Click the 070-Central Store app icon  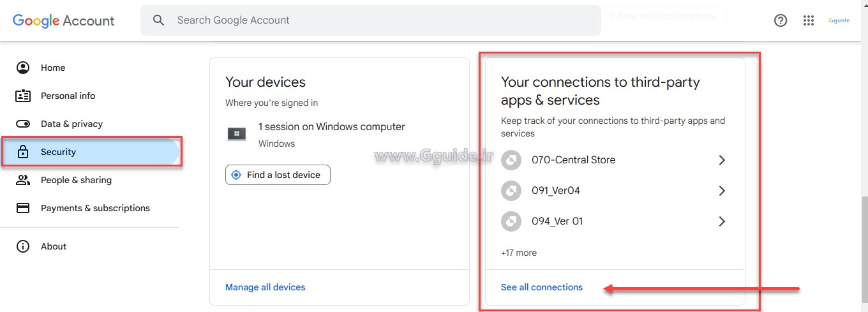(x=511, y=160)
